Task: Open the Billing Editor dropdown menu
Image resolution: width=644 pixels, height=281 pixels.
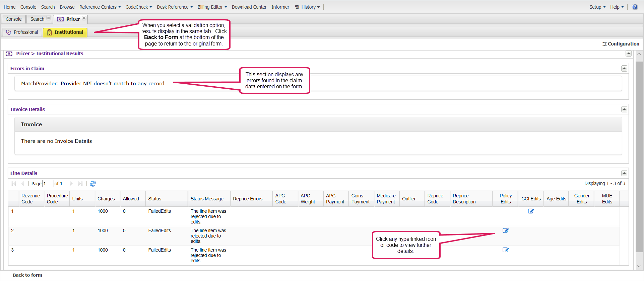Action: coord(212,7)
